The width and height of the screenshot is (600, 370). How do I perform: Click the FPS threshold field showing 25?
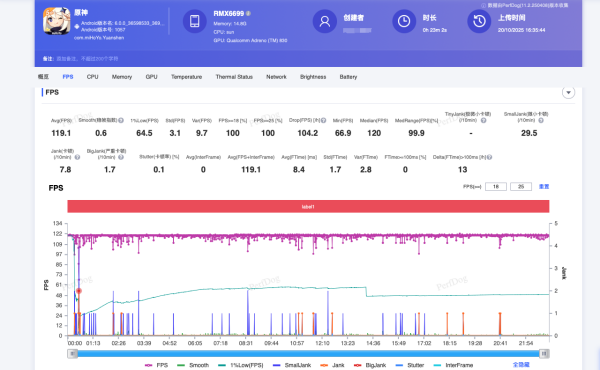pos(521,187)
